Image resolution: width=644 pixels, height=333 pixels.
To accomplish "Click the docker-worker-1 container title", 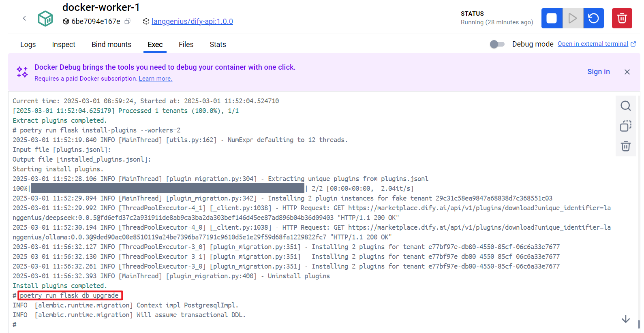I will coord(101,7).
